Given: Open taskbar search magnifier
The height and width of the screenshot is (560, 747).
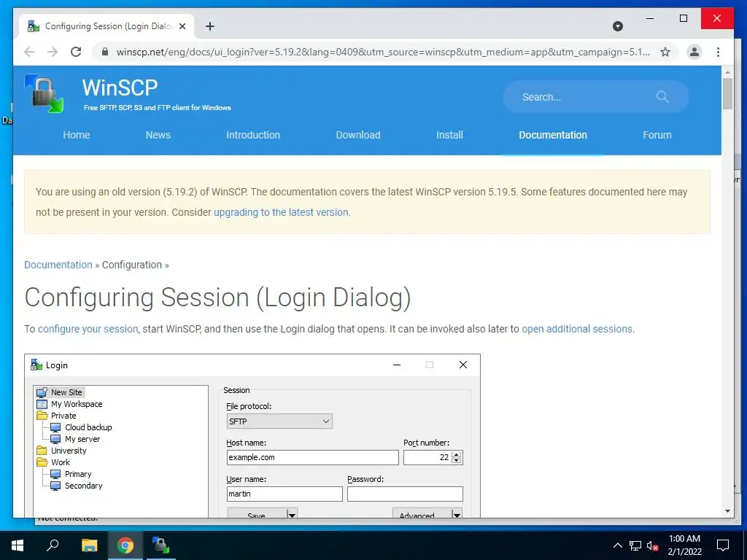Looking at the screenshot, I should click(53, 545).
